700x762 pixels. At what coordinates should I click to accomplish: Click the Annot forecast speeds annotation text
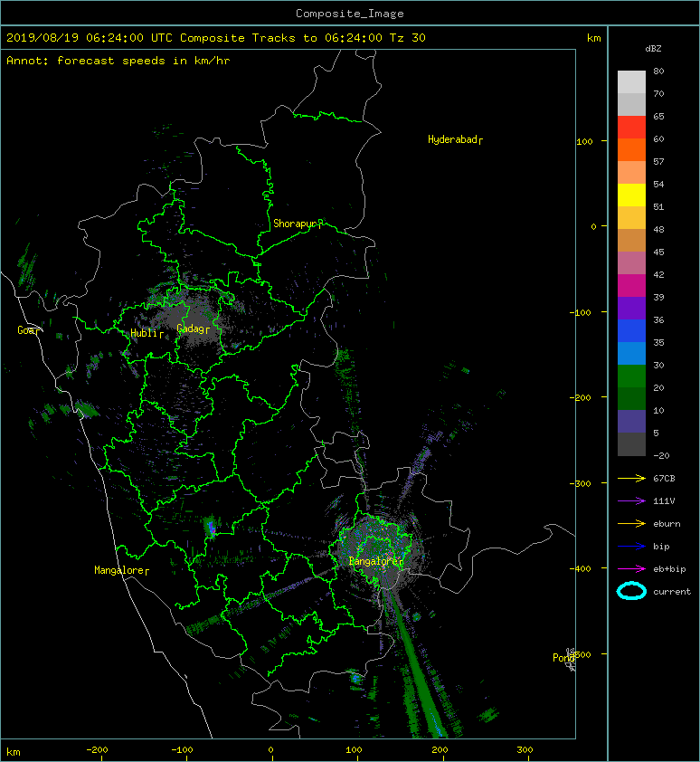click(x=118, y=61)
